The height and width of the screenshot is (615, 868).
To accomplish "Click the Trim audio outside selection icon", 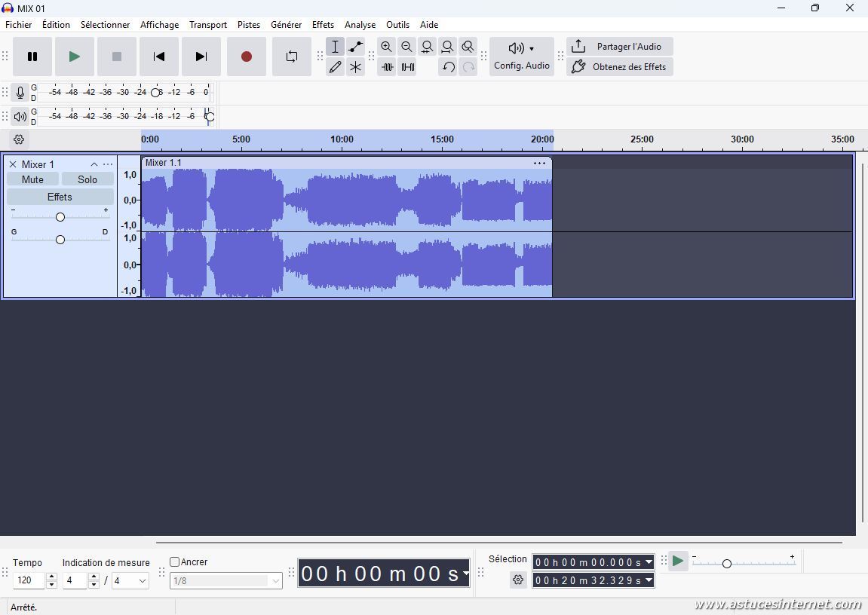I will click(x=387, y=67).
